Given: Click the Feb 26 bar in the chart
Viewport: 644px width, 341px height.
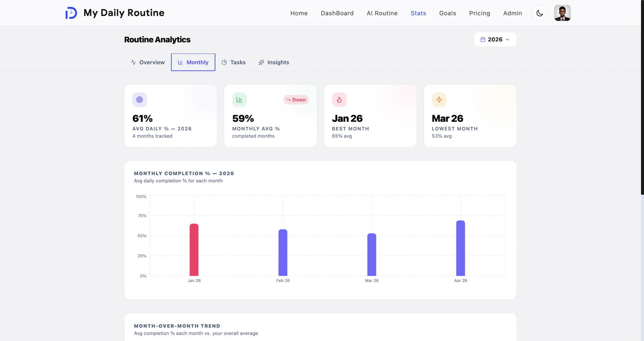Looking at the screenshot, I should click(x=283, y=253).
